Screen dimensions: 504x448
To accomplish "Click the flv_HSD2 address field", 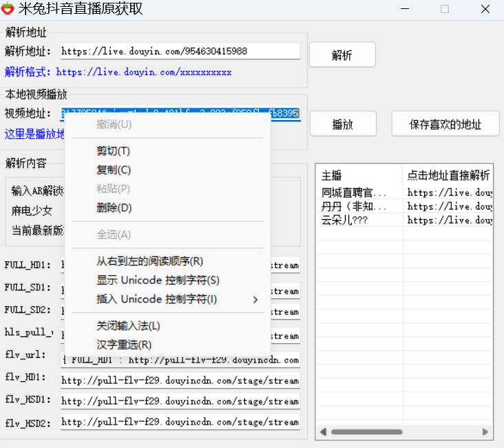I will (x=180, y=422).
